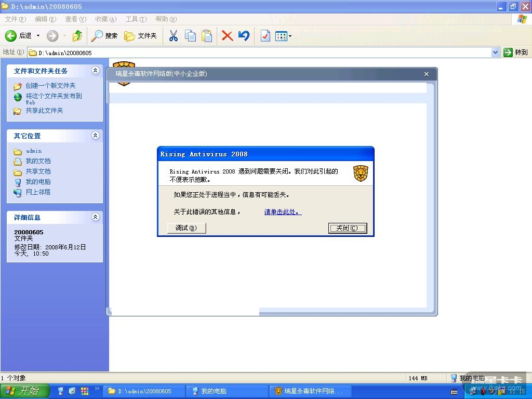Screen dimensions: 532x399
Task: Open the Search (搜索) toolbar button
Action: click(x=104, y=36)
